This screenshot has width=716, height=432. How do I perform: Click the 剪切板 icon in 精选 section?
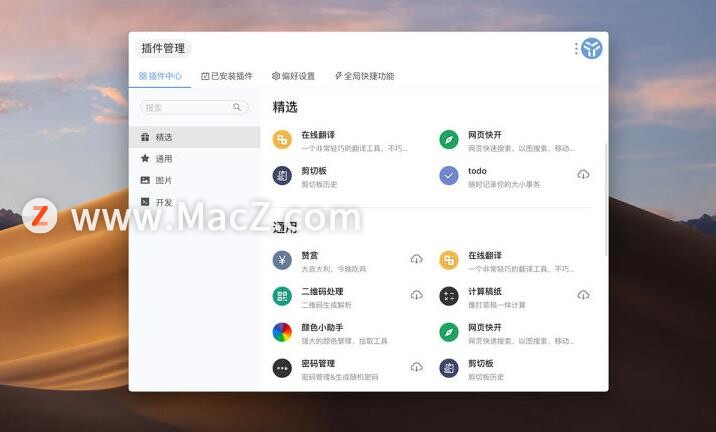point(282,175)
